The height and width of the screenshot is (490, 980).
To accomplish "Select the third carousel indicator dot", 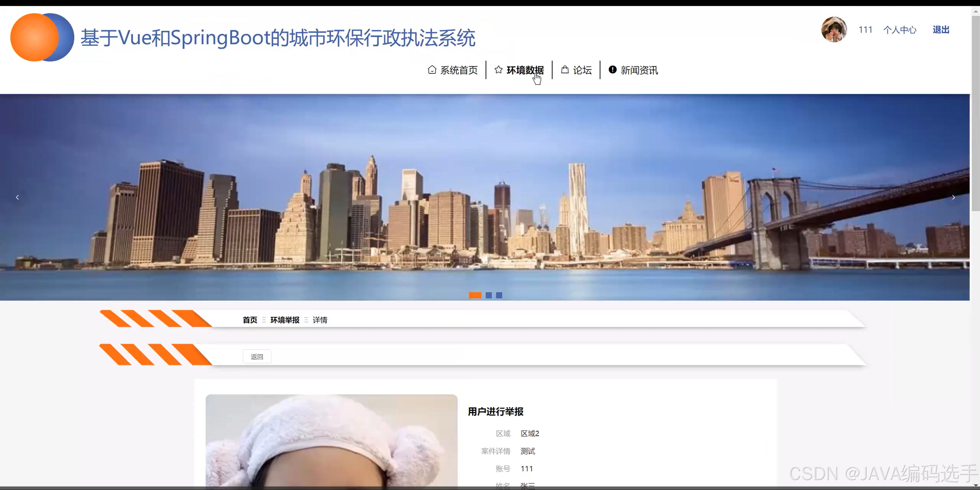I will [499, 295].
